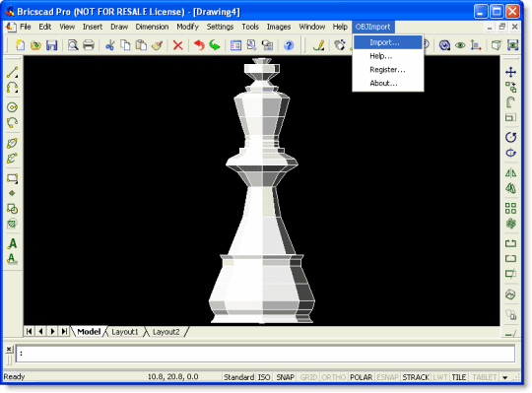Save the drawing with the floppy icon
The height and width of the screenshot is (393, 532).
coord(51,45)
